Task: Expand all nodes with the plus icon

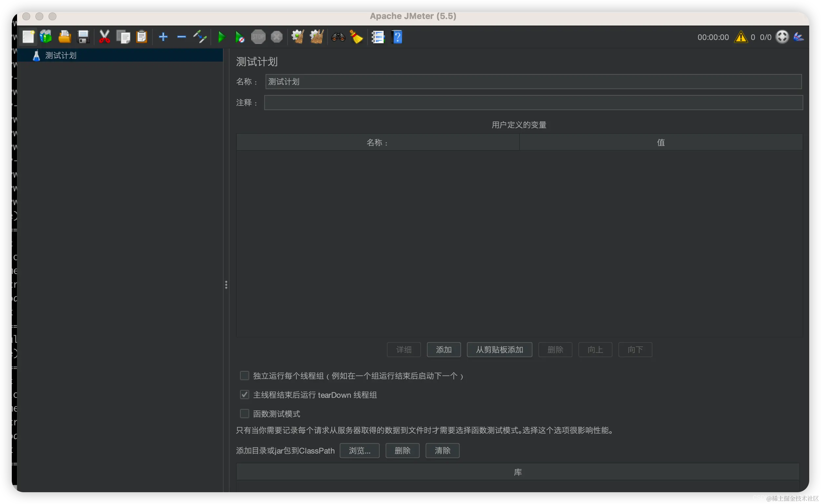Action: click(163, 37)
